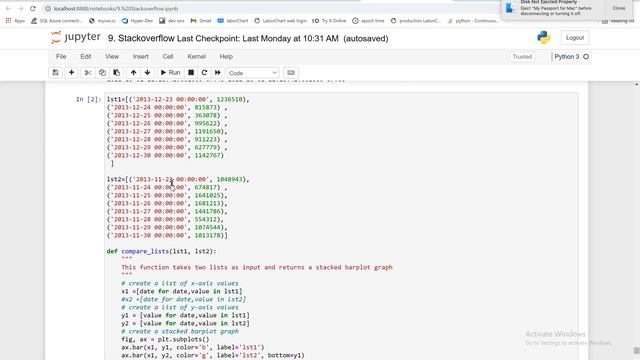Move selected cell up arrow

pyautogui.click(x=133, y=73)
